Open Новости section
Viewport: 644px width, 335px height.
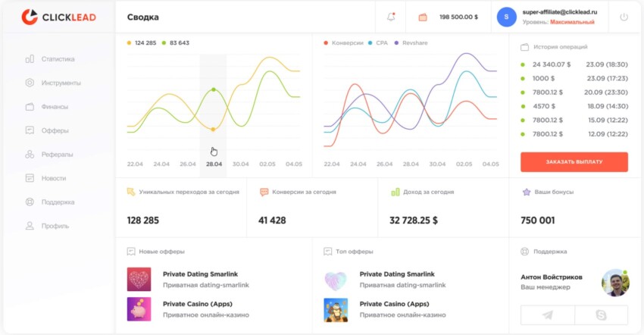[53, 178]
